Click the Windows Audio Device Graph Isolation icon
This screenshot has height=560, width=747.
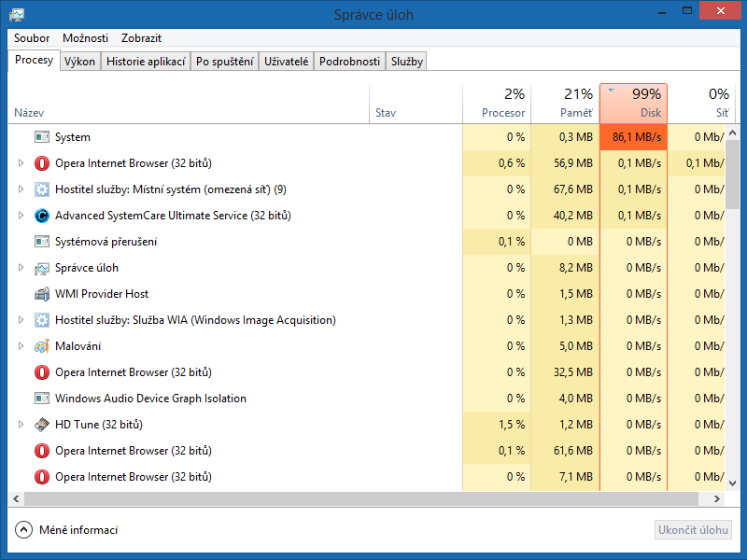(x=41, y=399)
